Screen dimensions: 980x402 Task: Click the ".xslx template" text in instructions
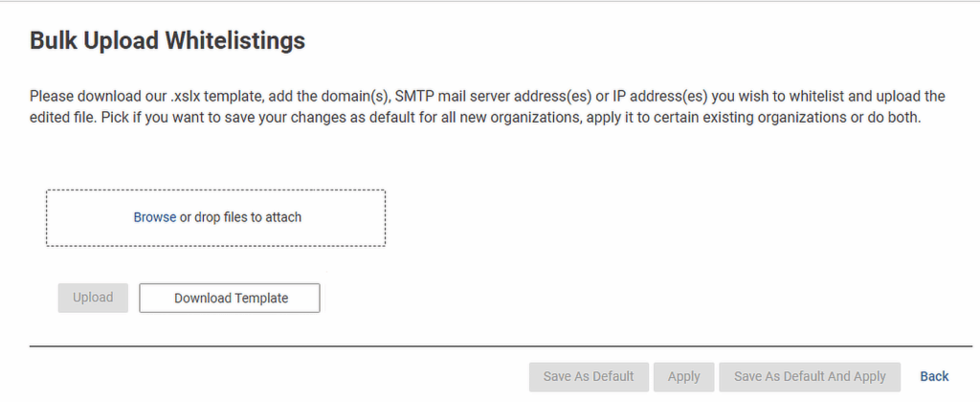pos(212,96)
